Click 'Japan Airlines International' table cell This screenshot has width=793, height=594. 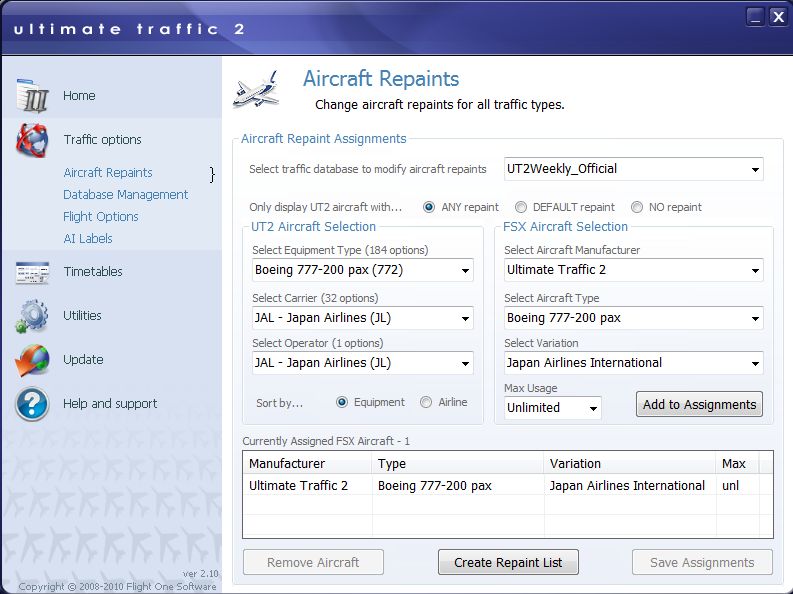click(630, 486)
